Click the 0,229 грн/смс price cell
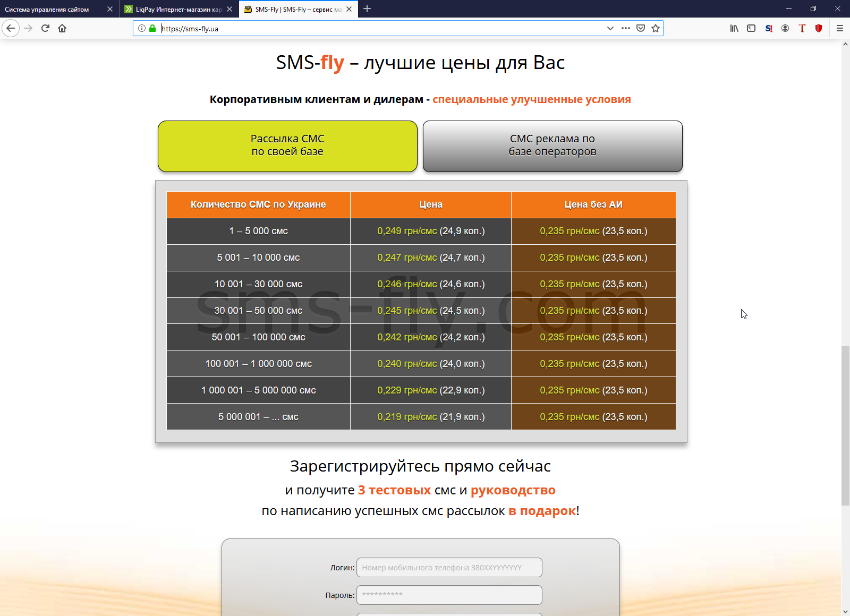Image resolution: width=850 pixels, height=616 pixels. [x=431, y=390]
